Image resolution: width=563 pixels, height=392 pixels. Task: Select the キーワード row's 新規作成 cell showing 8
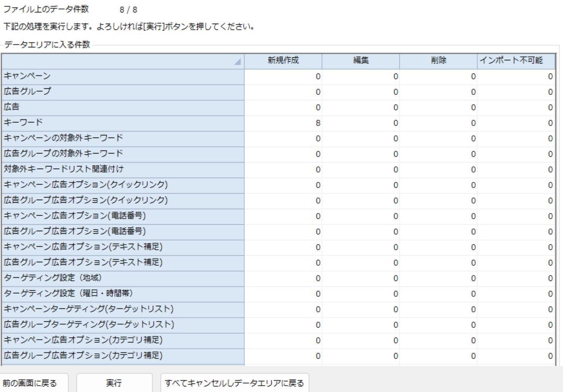[283, 123]
